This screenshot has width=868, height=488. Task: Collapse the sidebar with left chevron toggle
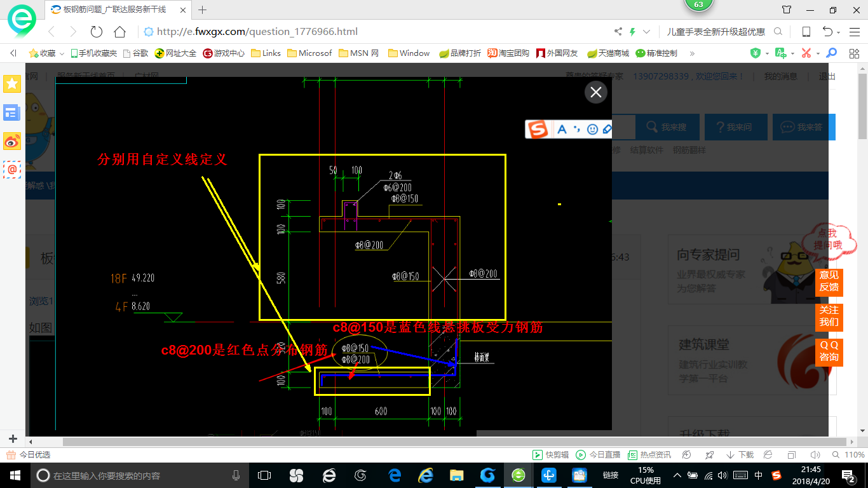(13, 53)
